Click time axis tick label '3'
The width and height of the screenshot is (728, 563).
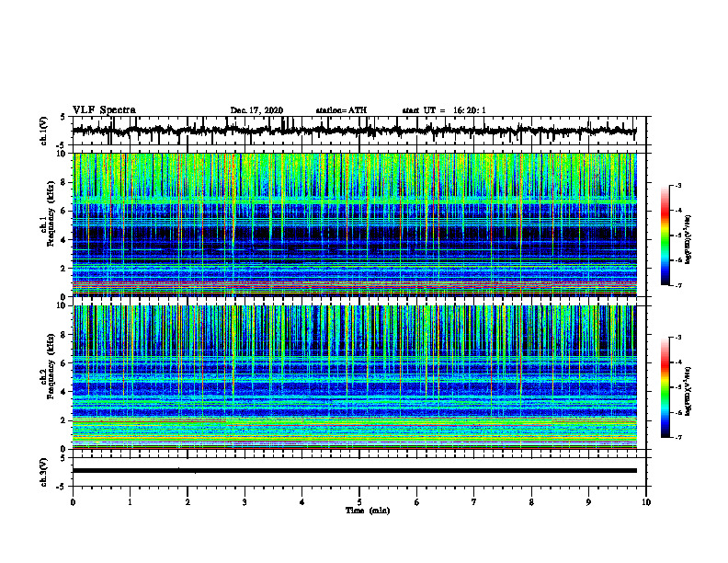pyautogui.click(x=245, y=502)
